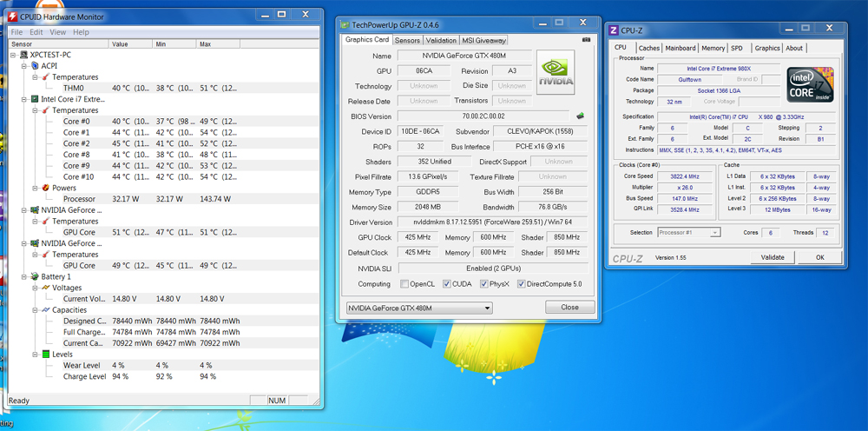The image size is (868, 431).
Task: Collapse the XPCTEST-PC root node
Action: coord(13,55)
